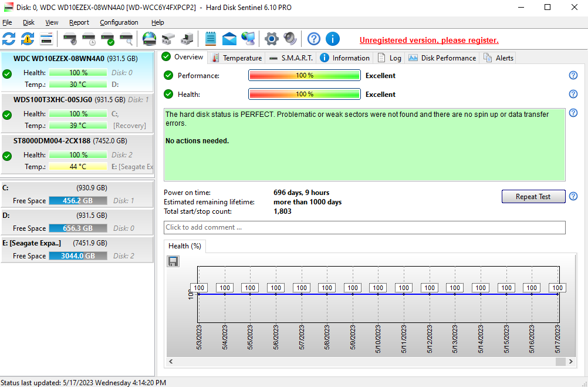Screen dimensions: 588x387
Task: Select the WDS100T3XHC-00SJG0 disk entry
Action: [77, 113]
